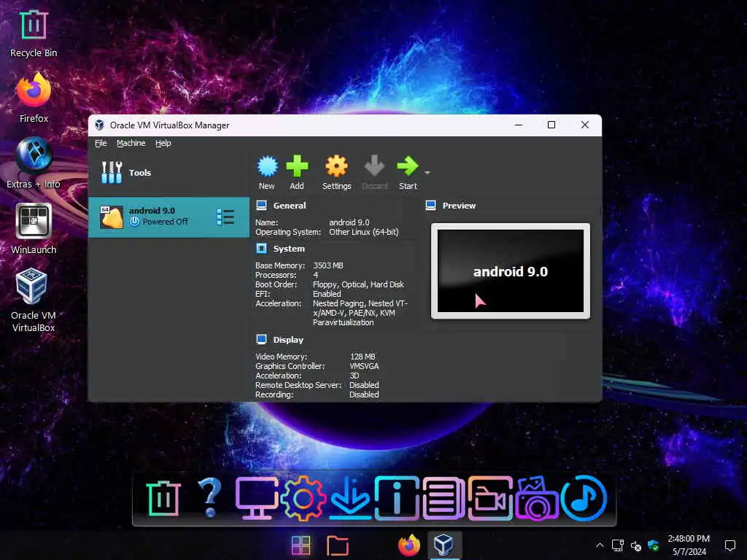Click the Display section header

pos(287,340)
